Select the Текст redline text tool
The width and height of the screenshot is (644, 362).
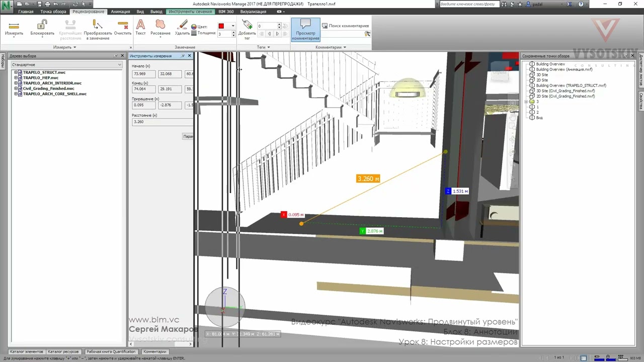(140, 28)
